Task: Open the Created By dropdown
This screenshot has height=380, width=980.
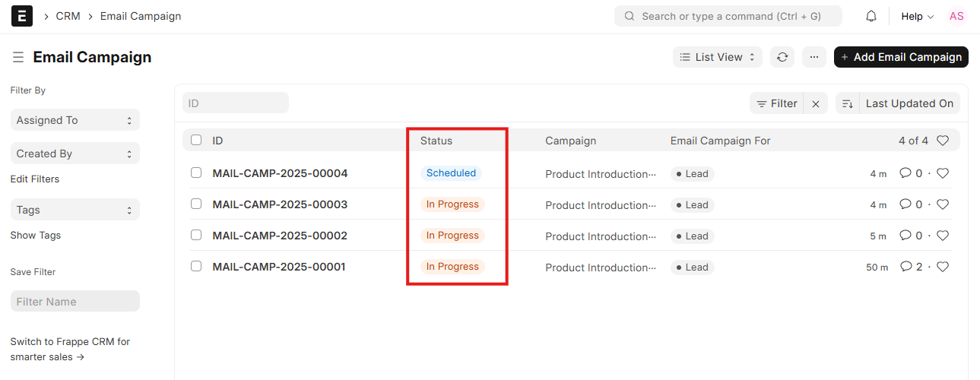Action: tap(75, 154)
